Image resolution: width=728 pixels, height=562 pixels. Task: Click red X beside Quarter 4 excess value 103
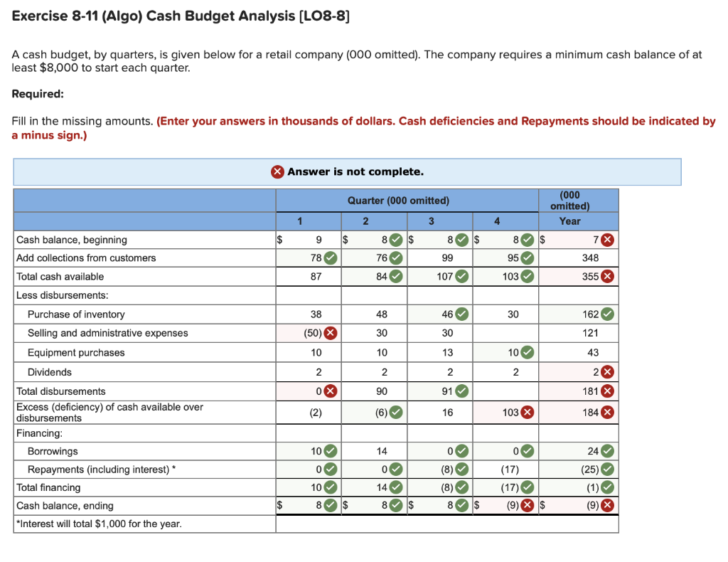527,413
